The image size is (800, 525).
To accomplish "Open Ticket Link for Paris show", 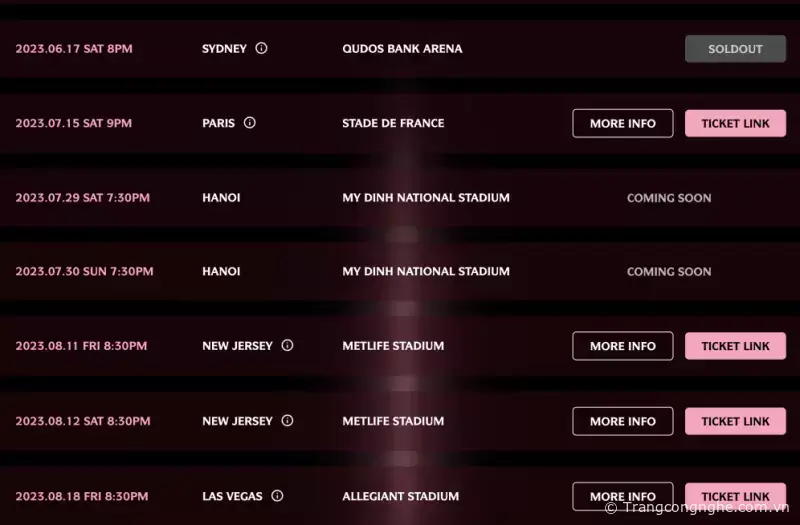I will tap(735, 123).
